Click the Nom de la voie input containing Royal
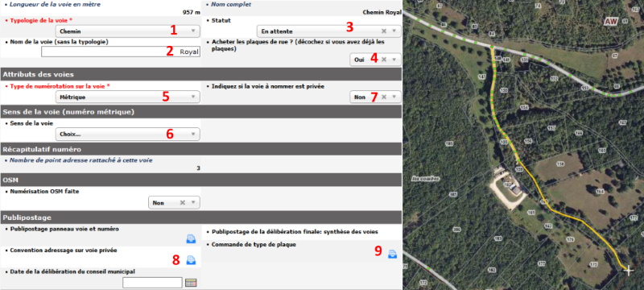The width and height of the screenshot is (644, 290). (x=121, y=52)
